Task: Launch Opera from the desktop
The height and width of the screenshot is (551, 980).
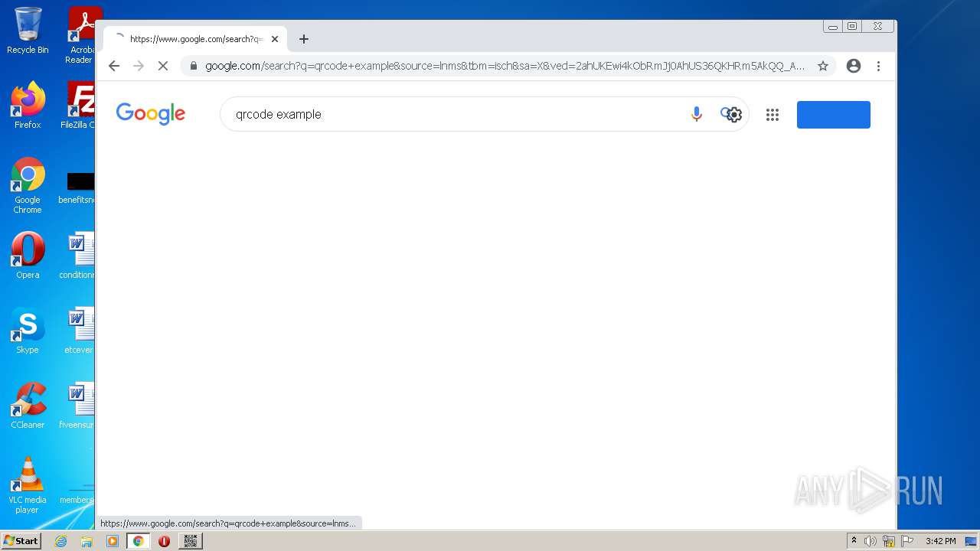Action: [x=28, y=256]
